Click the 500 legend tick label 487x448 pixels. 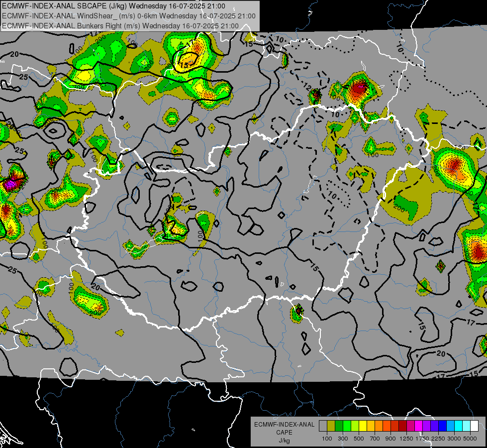[359, 439]
